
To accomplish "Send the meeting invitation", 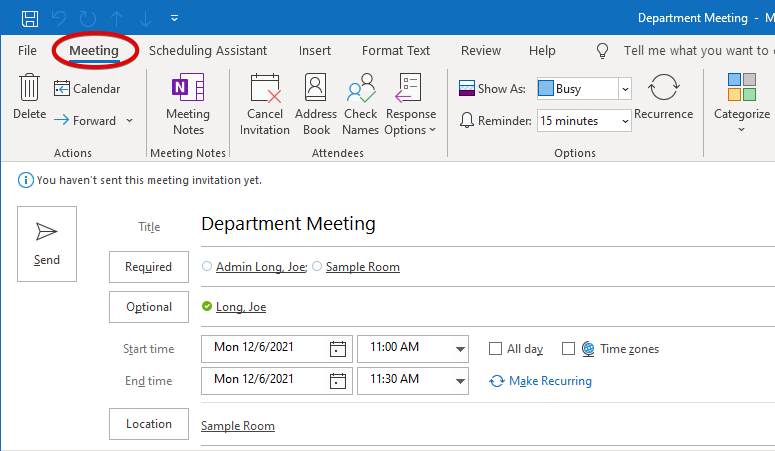I will point(47,243).
